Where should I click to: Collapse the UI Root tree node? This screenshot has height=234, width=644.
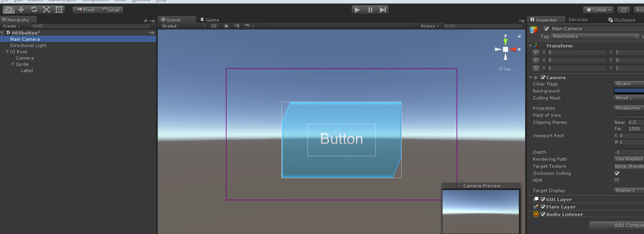coord(7,52)
